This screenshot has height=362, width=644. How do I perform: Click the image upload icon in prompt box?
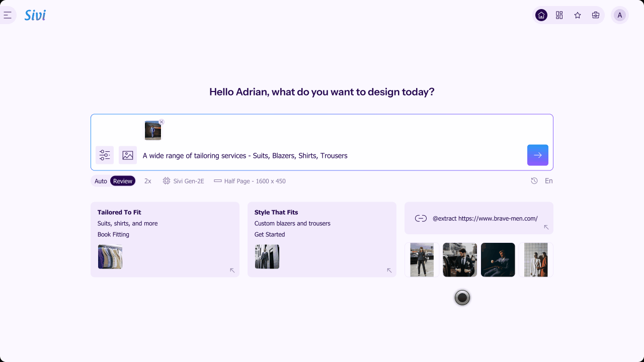128,155
